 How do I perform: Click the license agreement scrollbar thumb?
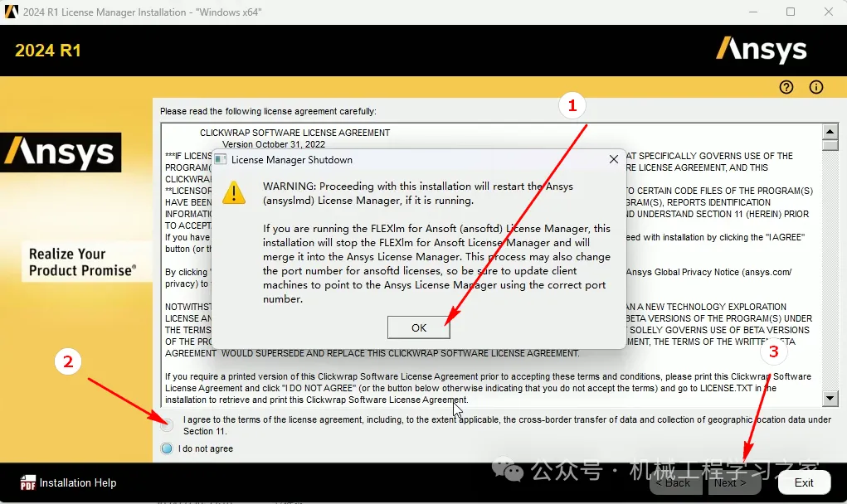pos(830,144)
